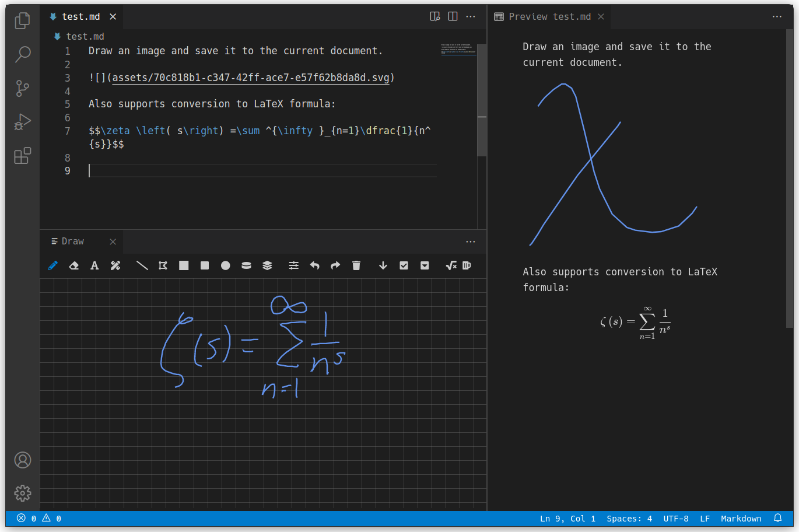Select the pencil draw tool
The height and width of the screenshot is (532, 799).
(53, 265)
